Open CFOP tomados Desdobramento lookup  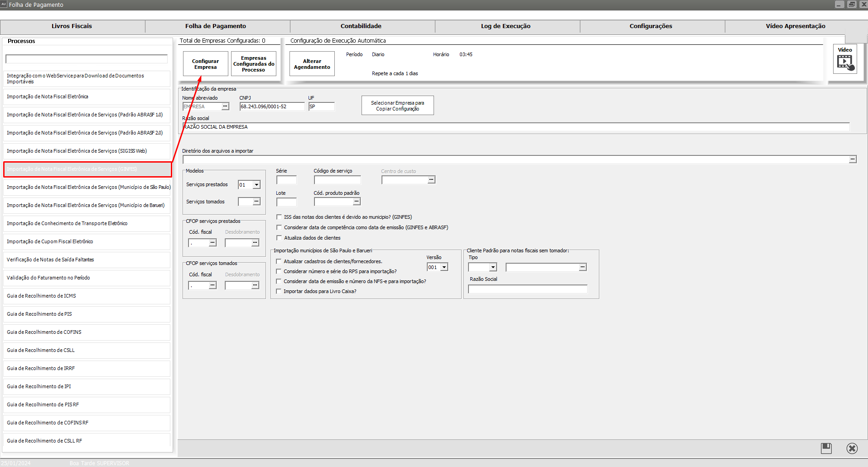click(255, 285)
